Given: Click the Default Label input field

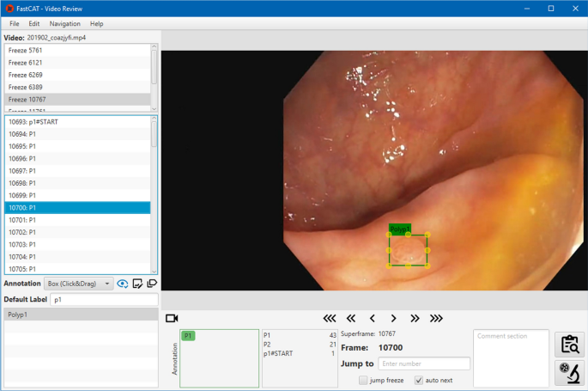Looking at the screenshot, I should [x=104, y=299].
